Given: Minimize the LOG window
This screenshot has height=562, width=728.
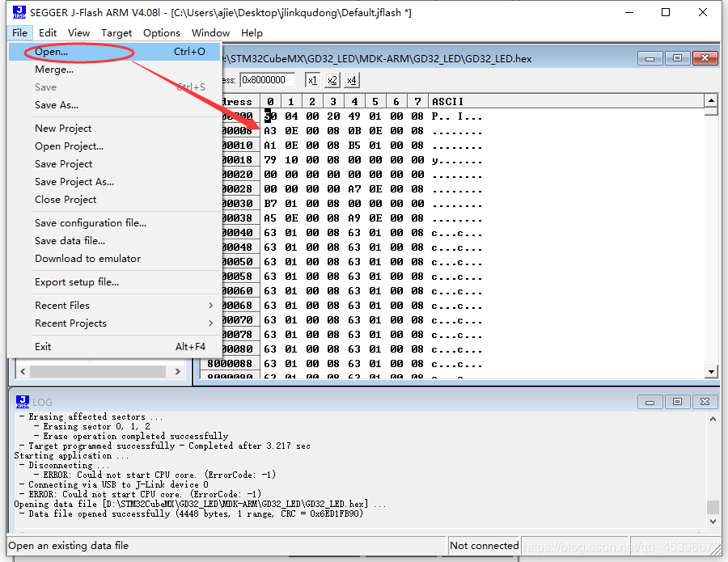Looking at the screenshot, I should (650, 402).
